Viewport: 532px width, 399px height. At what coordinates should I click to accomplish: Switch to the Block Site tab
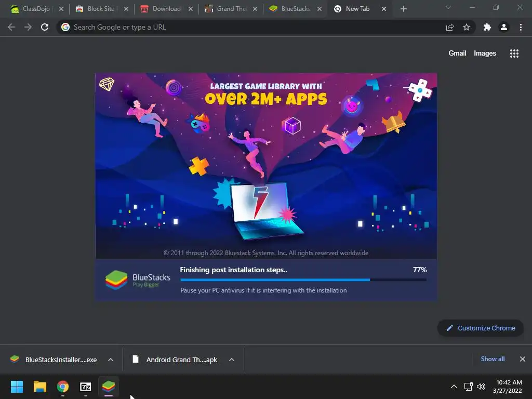pyautogui.click(x=101, y=9)
